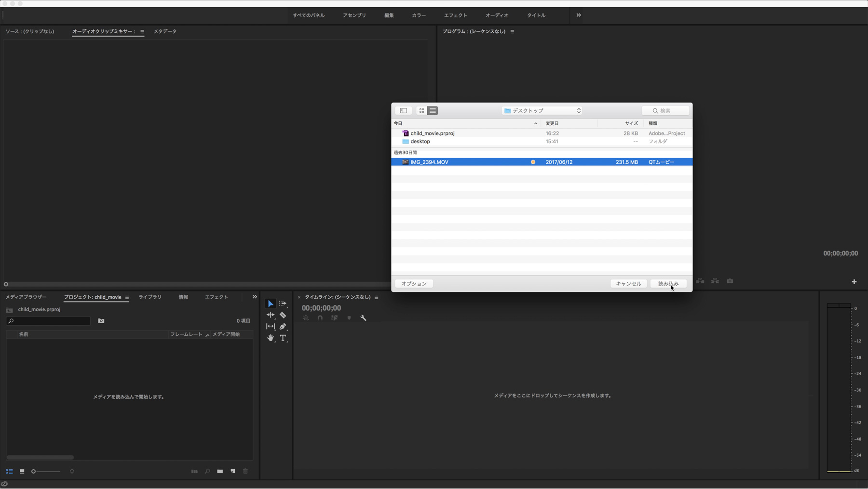This screenshot has height=489, width=868.
Task: Open すべてのパネル workspace
Action: [309, 15]
